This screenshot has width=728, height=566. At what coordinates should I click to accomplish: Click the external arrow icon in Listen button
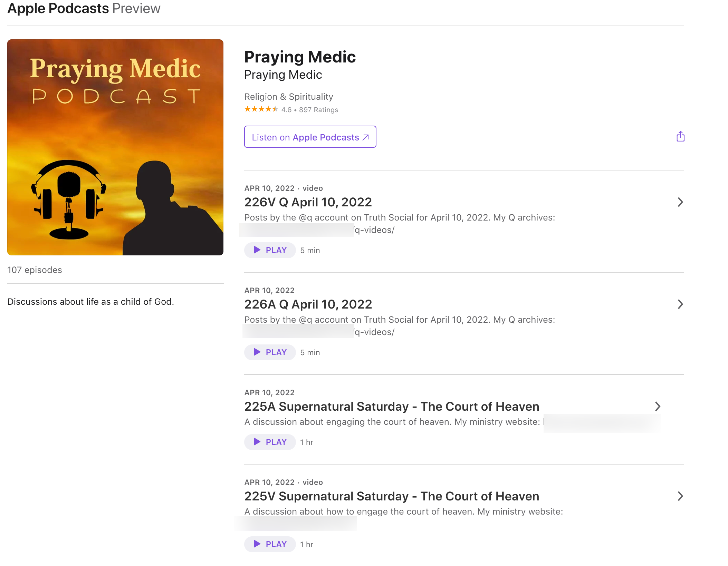(366, 137)
